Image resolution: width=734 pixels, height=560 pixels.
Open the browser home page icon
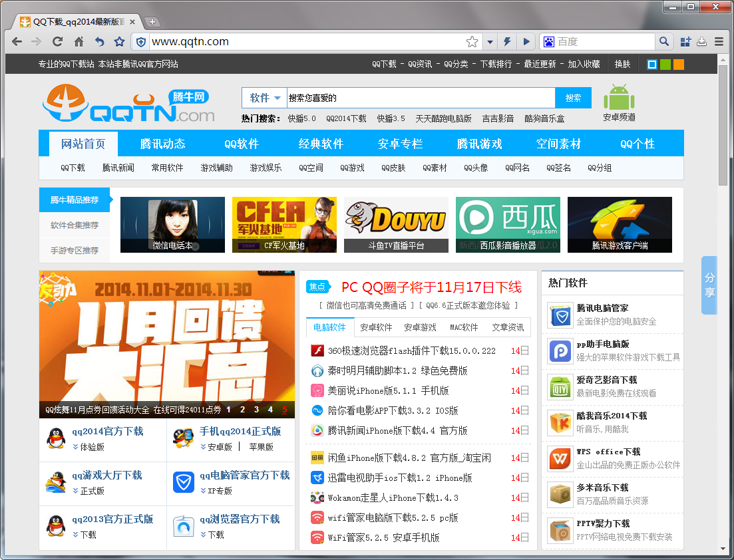pyautogui.click(x=79, y=42)
